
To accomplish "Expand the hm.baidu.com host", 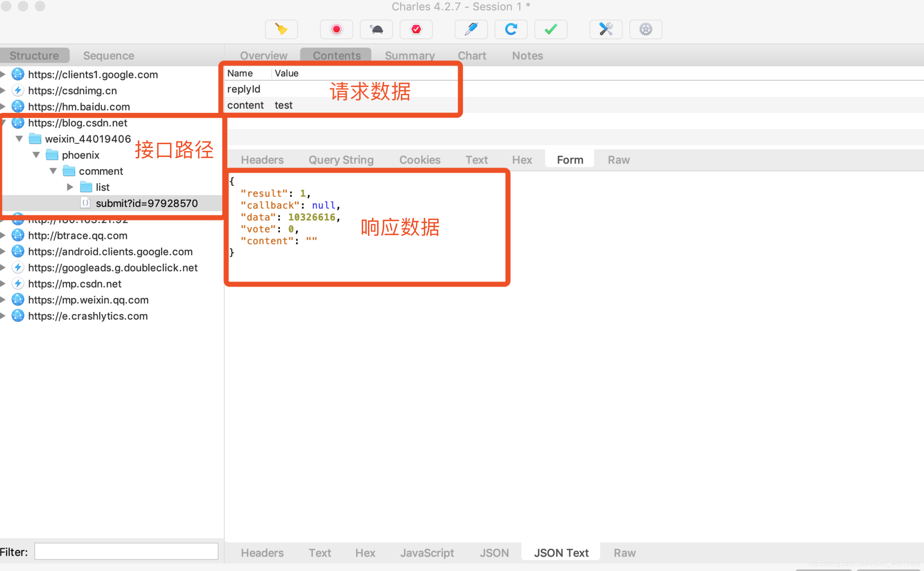I will (3, 107).
